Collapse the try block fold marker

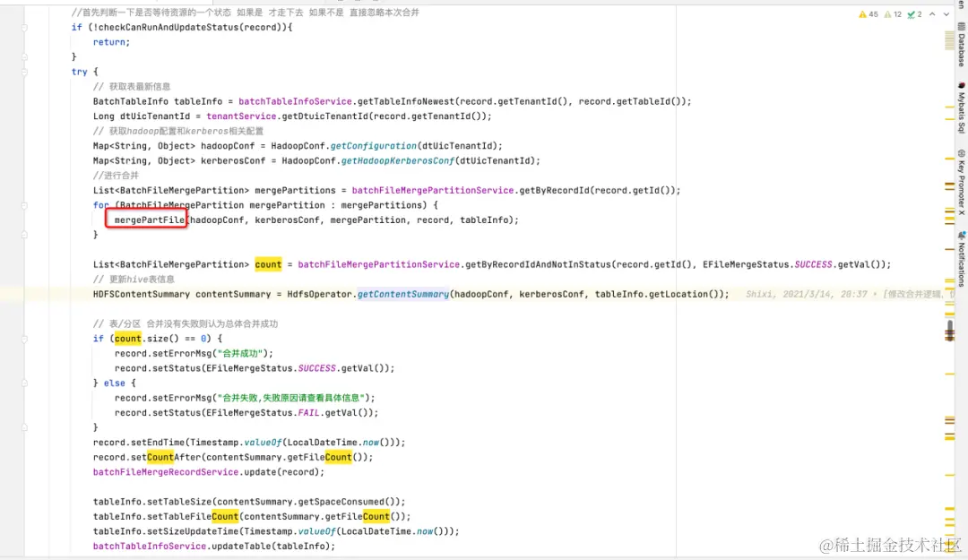click(25, 73)
